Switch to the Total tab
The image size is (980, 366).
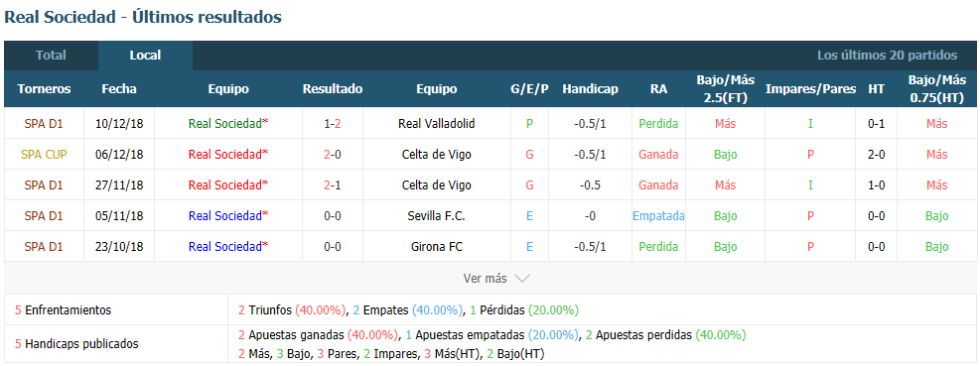(51, 55)
